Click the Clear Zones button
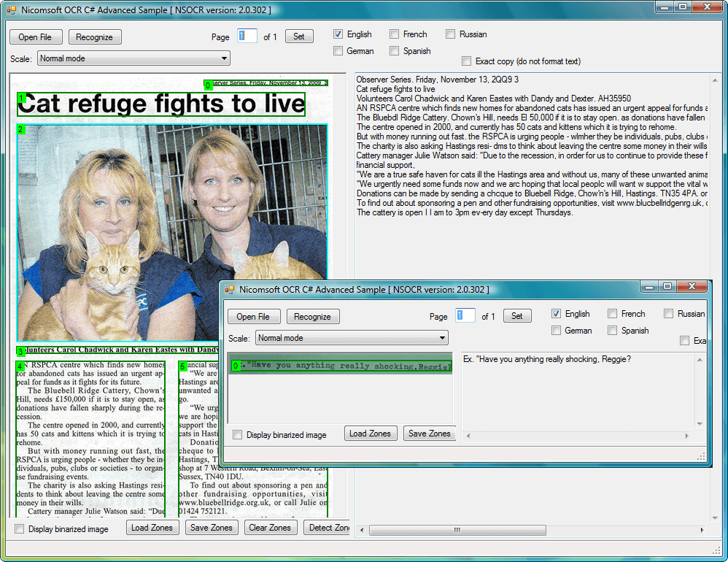728x562 pixels. coord(270,528)
